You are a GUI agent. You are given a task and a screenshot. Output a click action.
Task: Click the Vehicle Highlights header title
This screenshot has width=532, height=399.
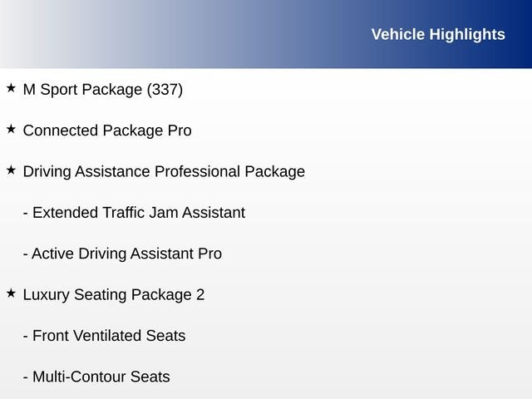tap(437, 34)
